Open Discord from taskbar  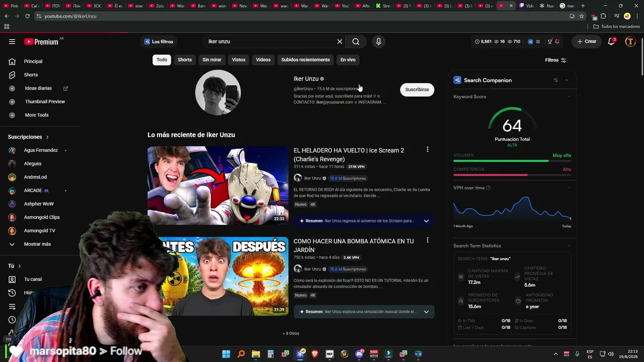coord(359,354)
